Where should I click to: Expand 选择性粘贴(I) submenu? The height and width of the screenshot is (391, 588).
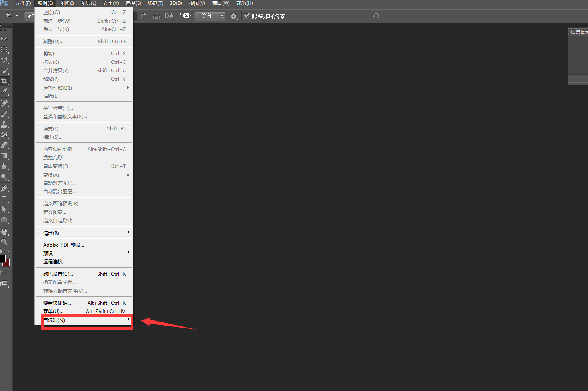(84, 88)
